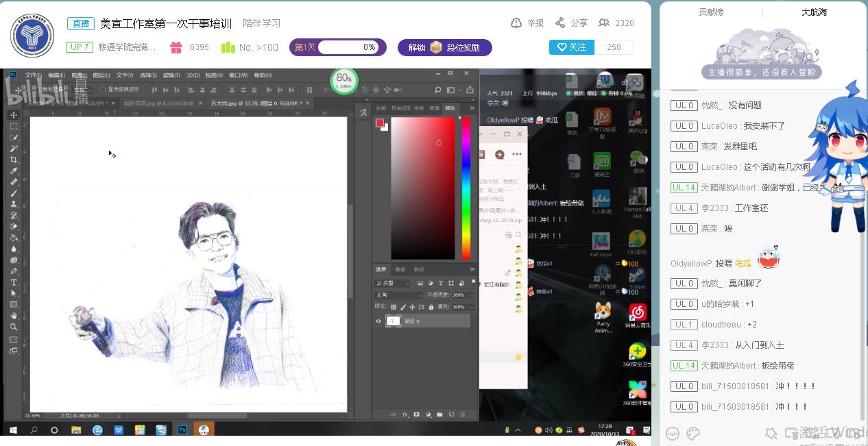Open the layer filter 类型 dropdown
This screenshot has height=446, width=868.
[x=393, y=283]
